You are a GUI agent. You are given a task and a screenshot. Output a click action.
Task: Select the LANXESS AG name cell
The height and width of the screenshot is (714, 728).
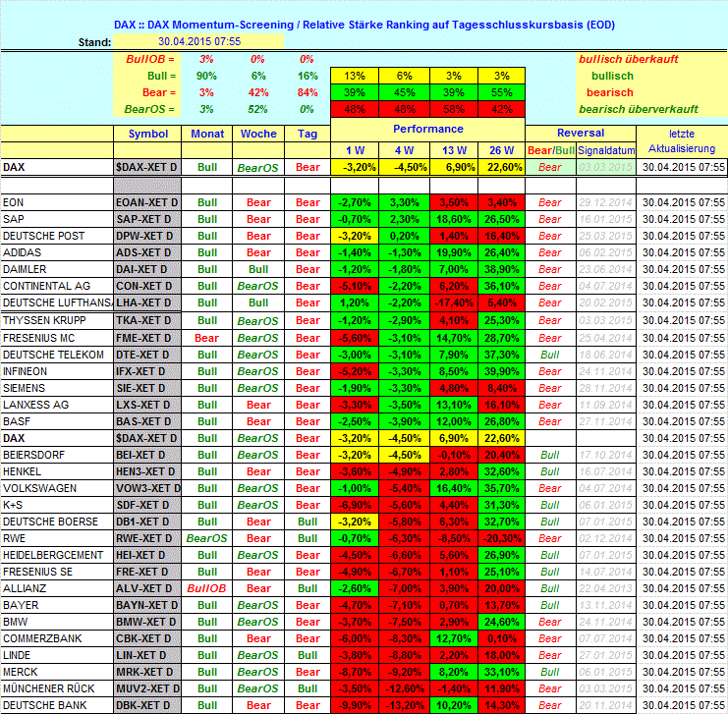[x=57, y=405]
